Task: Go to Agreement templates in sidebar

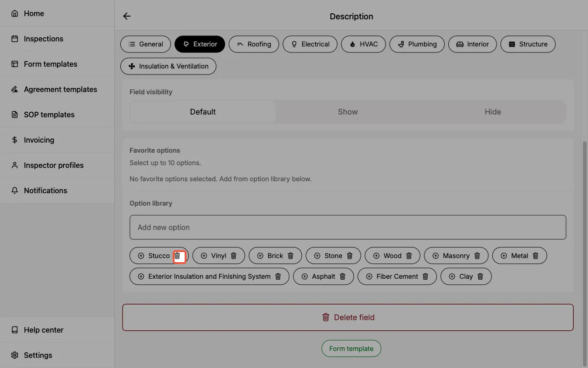Action: pos(60,89)
